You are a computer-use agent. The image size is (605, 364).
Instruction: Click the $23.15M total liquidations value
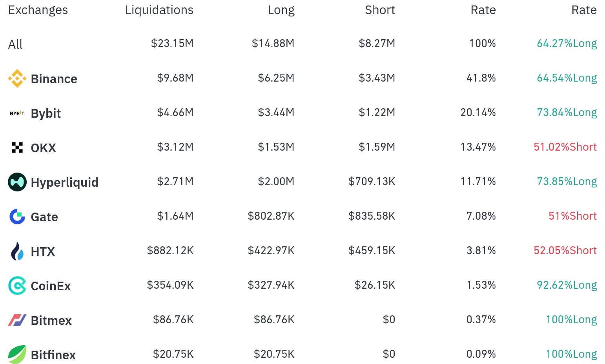(172, 44)
